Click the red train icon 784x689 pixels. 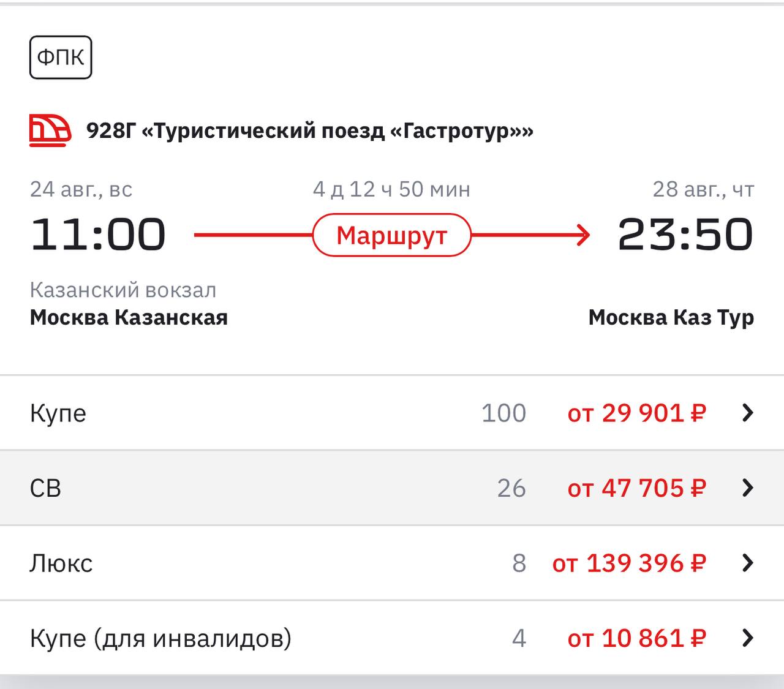[x=51, y=130]
